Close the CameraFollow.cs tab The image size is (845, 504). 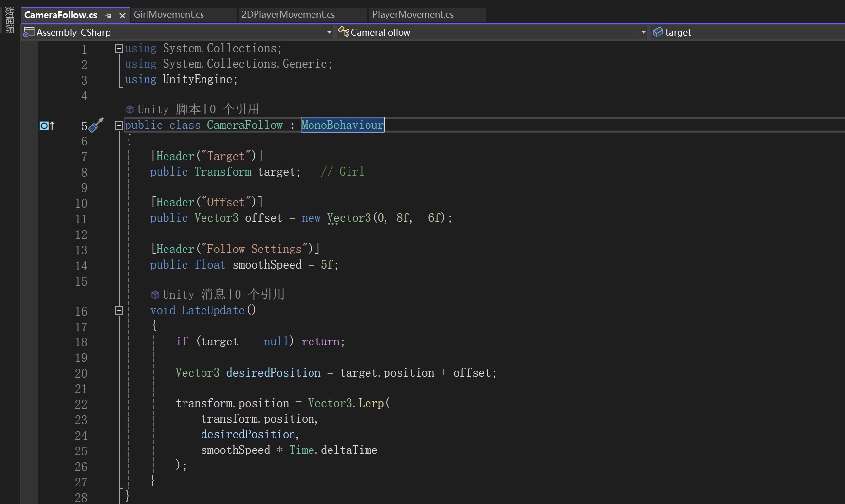point(123,16)
